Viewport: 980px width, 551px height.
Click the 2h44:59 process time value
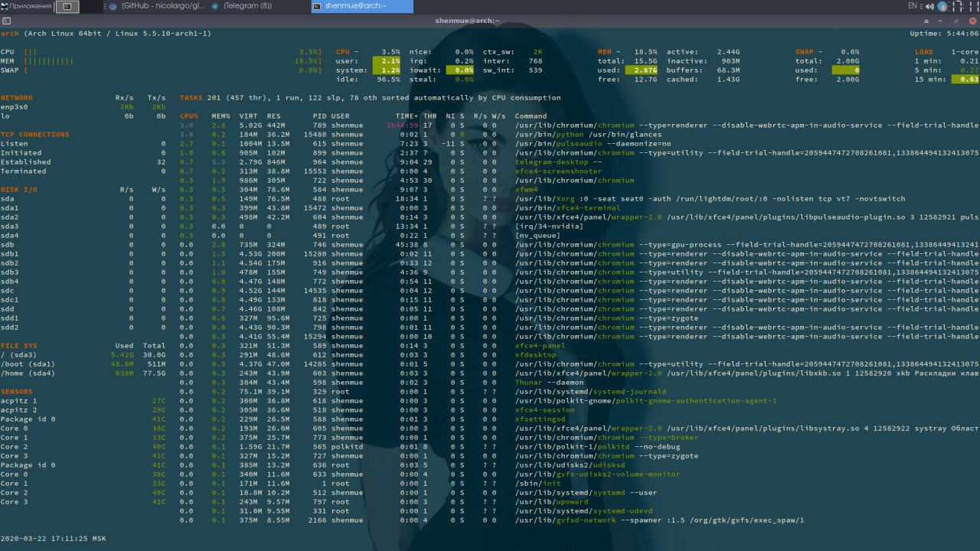(403, 126)
